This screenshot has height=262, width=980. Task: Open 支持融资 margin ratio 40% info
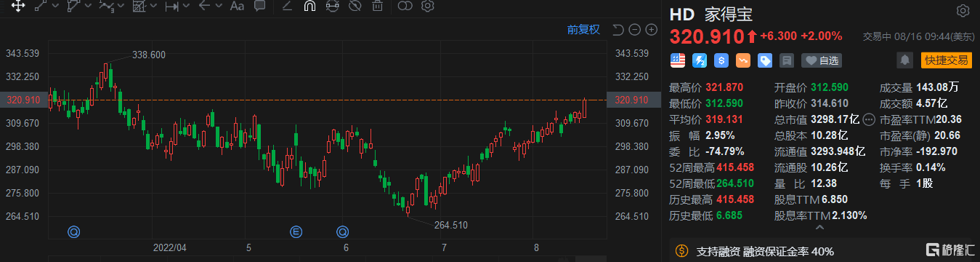(x=765, y=252)
